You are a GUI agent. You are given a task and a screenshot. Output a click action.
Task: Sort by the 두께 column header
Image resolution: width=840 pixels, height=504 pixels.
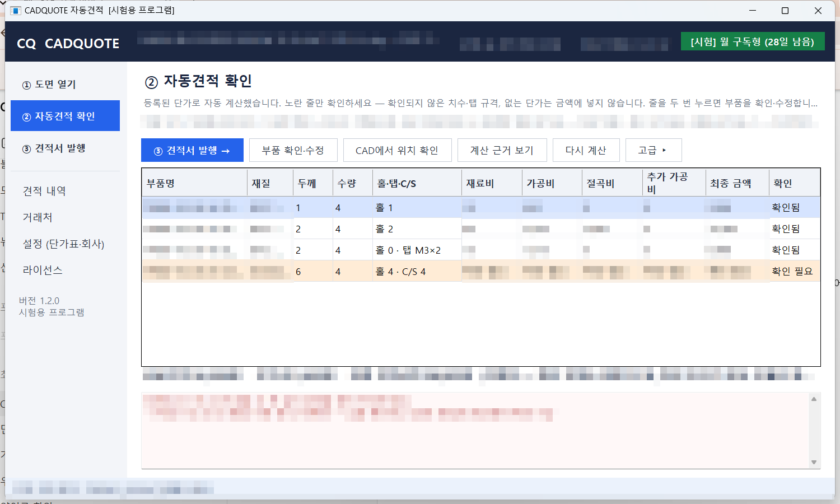313,183
